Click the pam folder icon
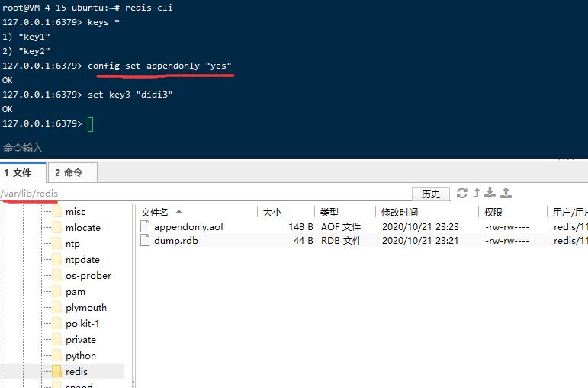 coord(56,292)
